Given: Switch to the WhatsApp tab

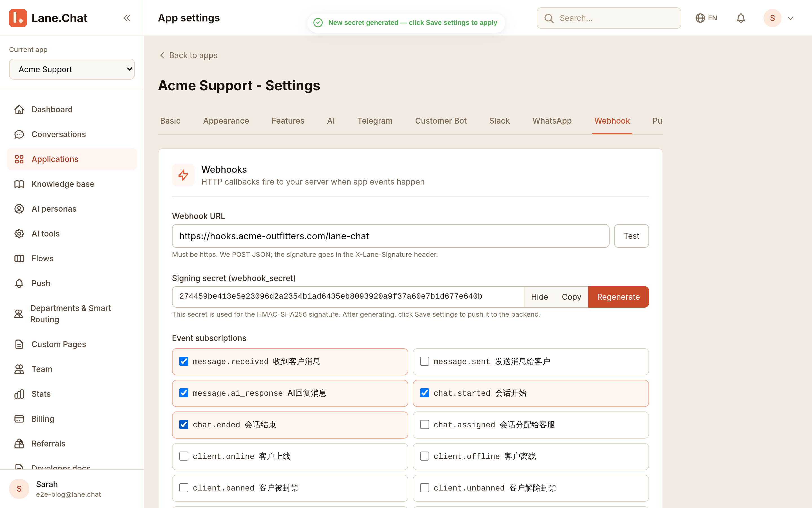Looking at the screenshot, I should click(552, 121).
